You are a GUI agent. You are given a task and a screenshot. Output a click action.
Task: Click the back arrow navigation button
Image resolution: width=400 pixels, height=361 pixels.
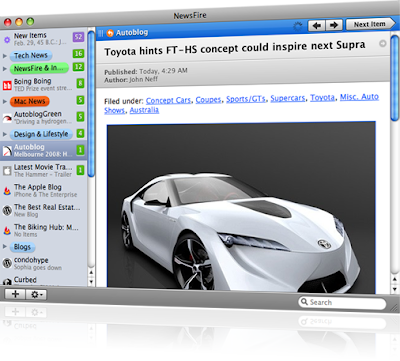pyautogui.click(x=317, y=25)
